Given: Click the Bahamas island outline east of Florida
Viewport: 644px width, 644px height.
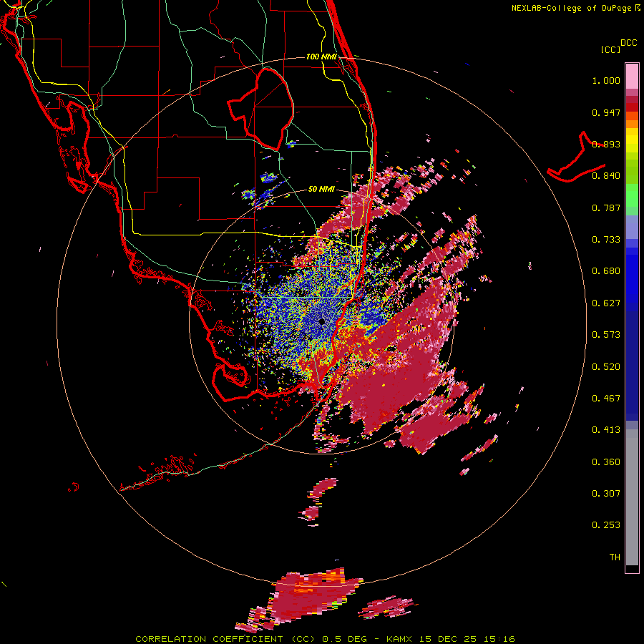Looking at the screenshot, I should (x=576, y=158).
